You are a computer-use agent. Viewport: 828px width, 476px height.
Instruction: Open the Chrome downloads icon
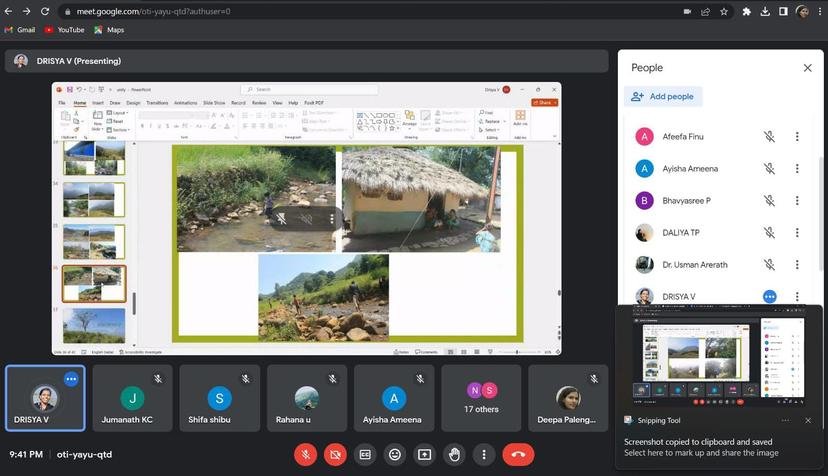(x=765, y=11)
